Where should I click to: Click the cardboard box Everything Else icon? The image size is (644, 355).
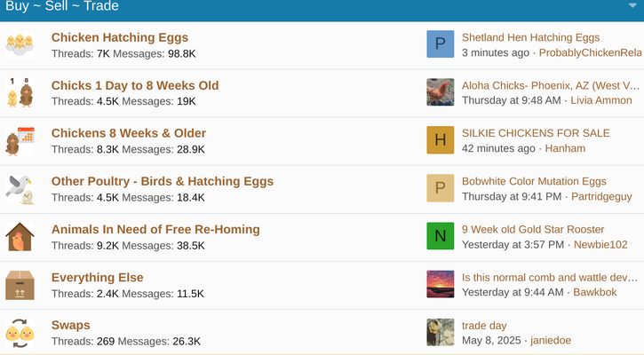(x=20, y=285)
